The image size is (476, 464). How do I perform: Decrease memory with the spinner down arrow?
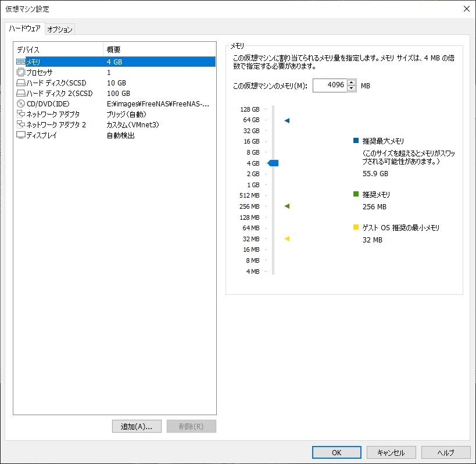pos(351,88)
